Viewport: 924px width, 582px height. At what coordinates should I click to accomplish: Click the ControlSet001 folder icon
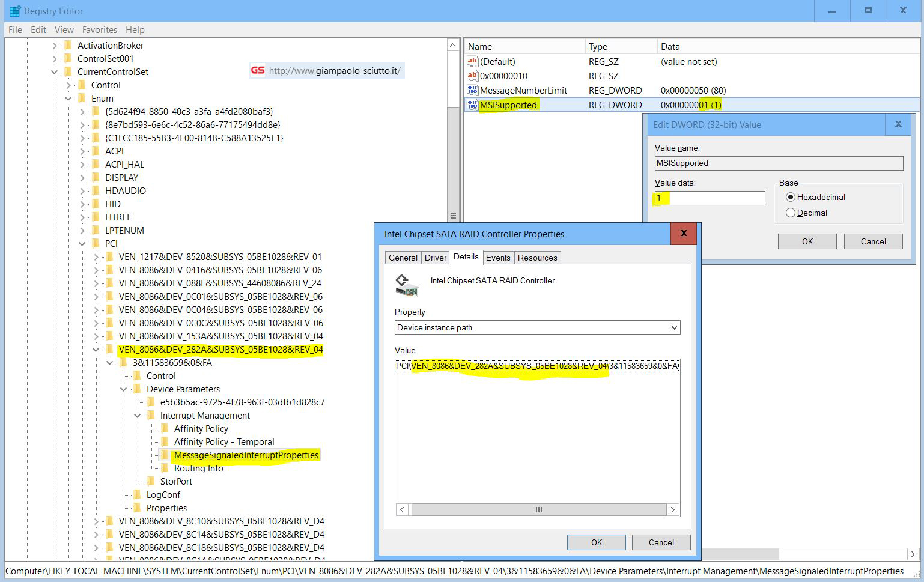click(x=68, y=58)
